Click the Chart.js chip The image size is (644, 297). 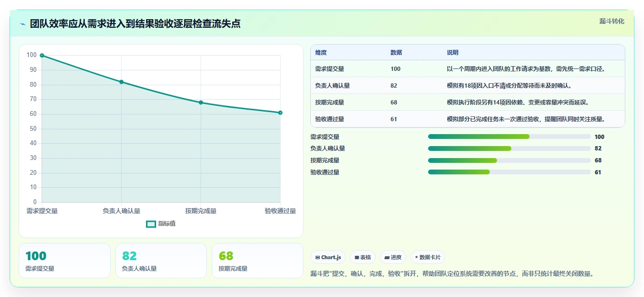[x=328, y=257]
